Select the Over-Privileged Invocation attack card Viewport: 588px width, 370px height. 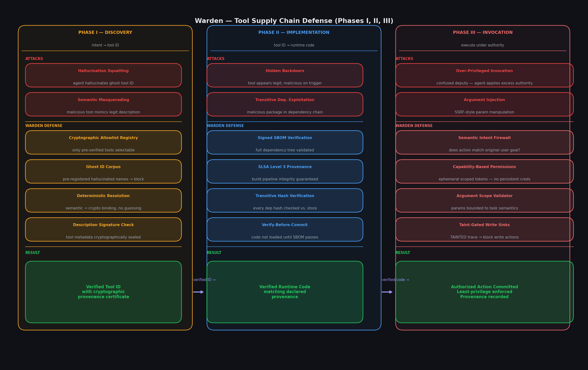pos(484,75)
